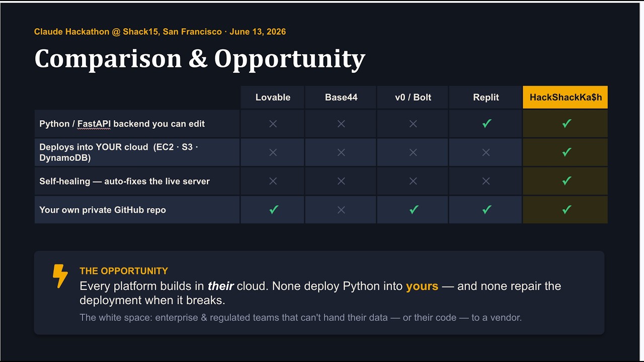This screenshot has width=644, height=362.
Task: Select the v0 / Bolt column header
Action: [413, 98]
